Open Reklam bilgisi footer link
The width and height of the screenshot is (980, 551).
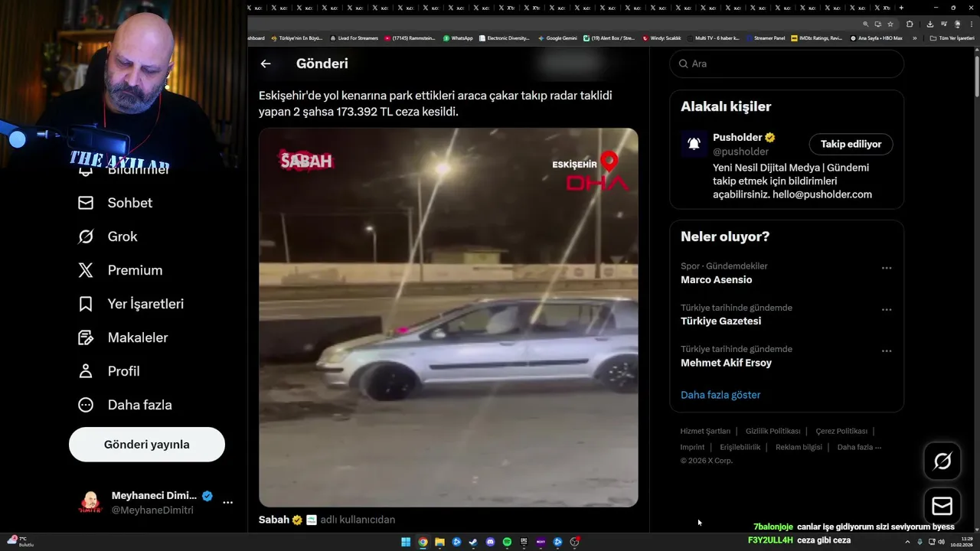799,447
